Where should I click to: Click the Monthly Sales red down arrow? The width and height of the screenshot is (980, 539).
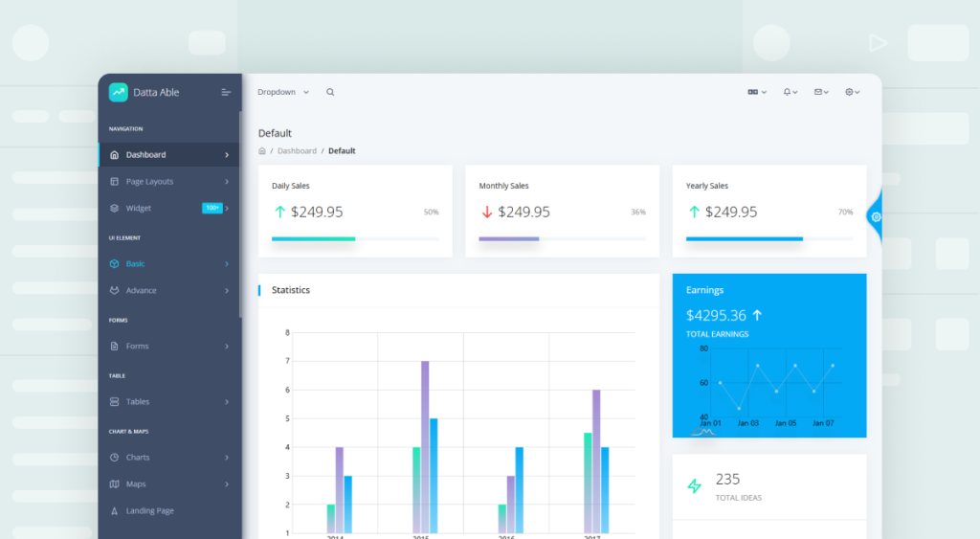coord(487,212)
